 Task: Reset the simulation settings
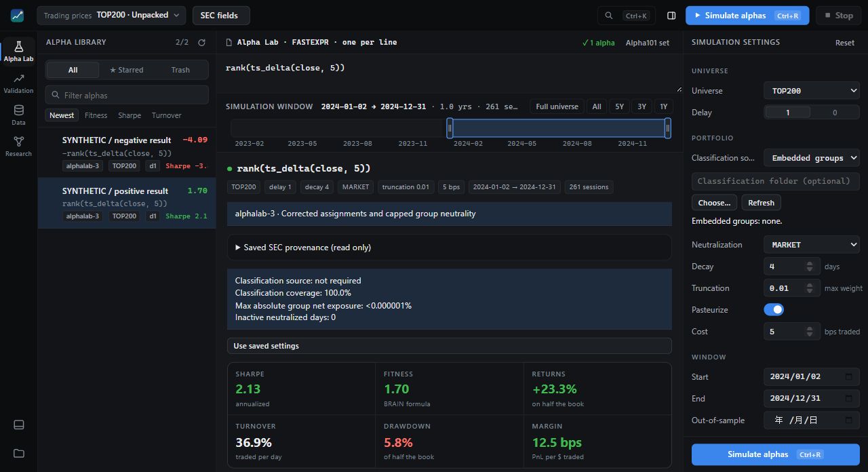tap(845, 43)
